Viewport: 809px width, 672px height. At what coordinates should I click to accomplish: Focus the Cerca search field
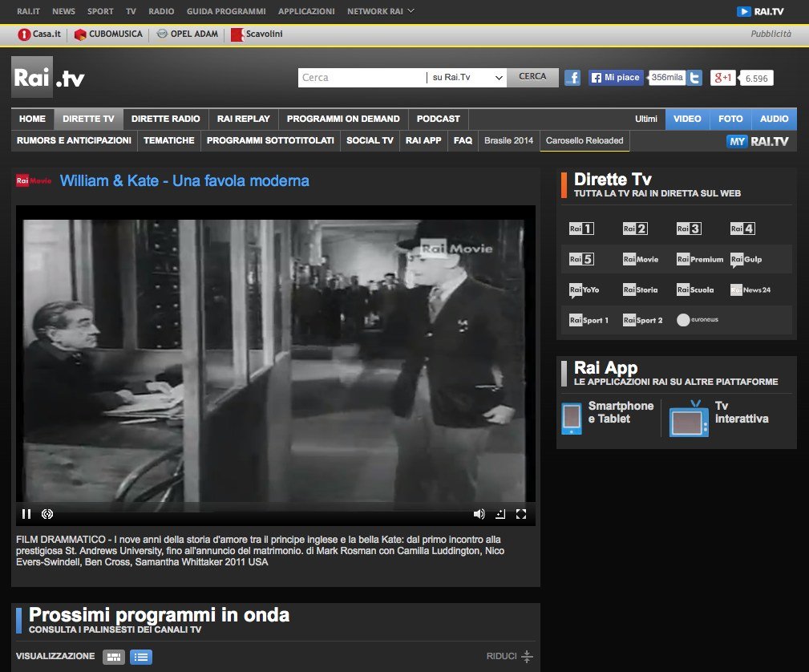[x=362, y=78]
